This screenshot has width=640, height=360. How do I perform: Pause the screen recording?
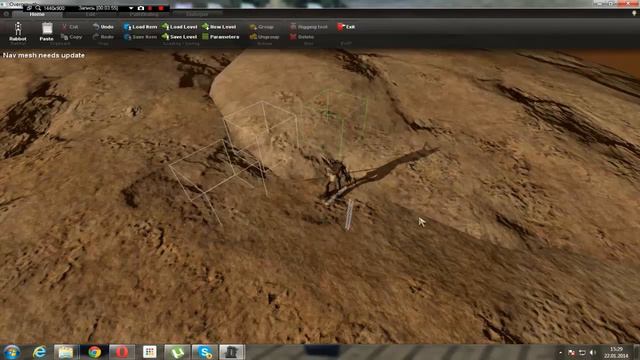(x=151, y=8)
